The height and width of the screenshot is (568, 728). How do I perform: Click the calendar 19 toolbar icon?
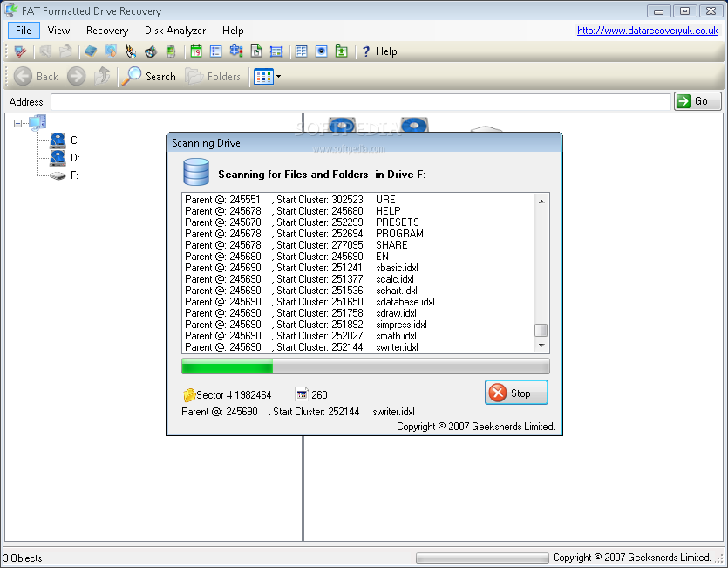point(196,51)
